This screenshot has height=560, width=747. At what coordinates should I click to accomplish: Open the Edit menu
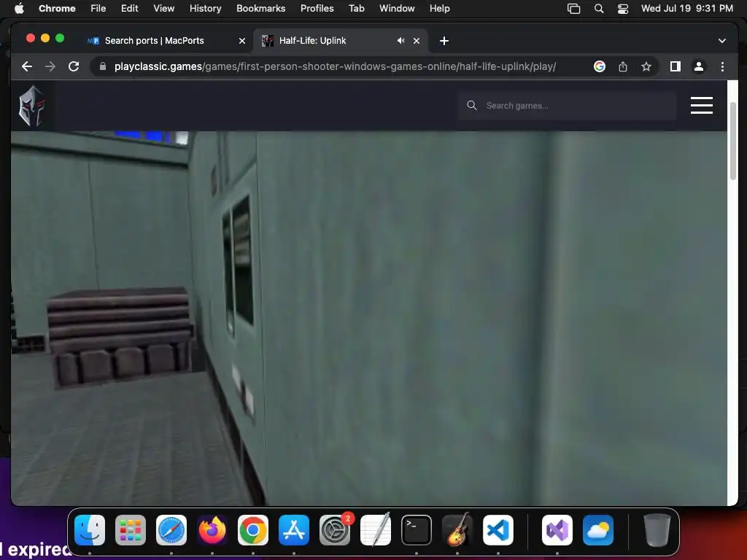pos(129,8)
